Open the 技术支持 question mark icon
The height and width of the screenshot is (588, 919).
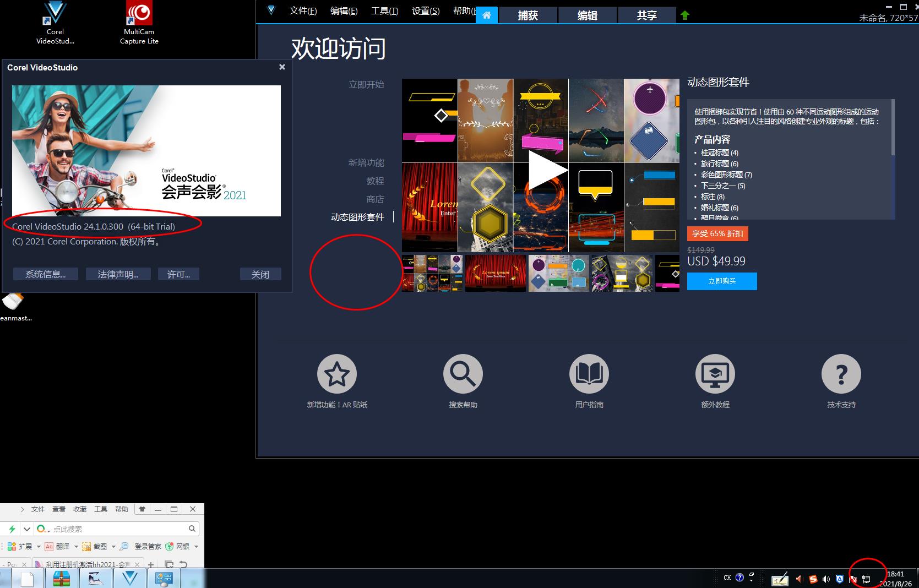tap(841, 374)
